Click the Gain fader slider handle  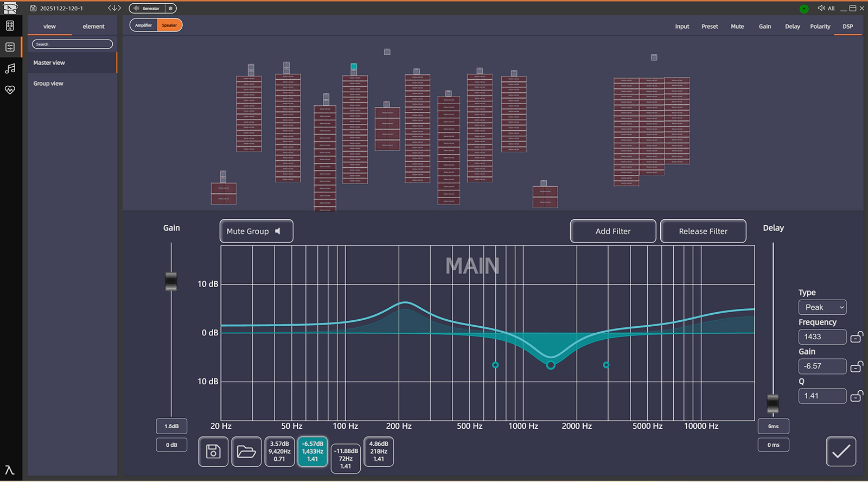click(171, 281)
